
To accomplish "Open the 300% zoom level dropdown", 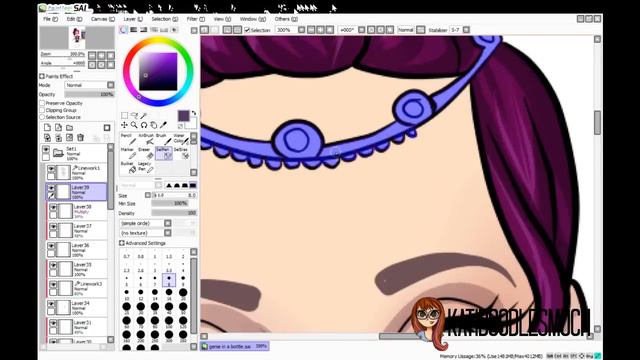I will 301,30.
